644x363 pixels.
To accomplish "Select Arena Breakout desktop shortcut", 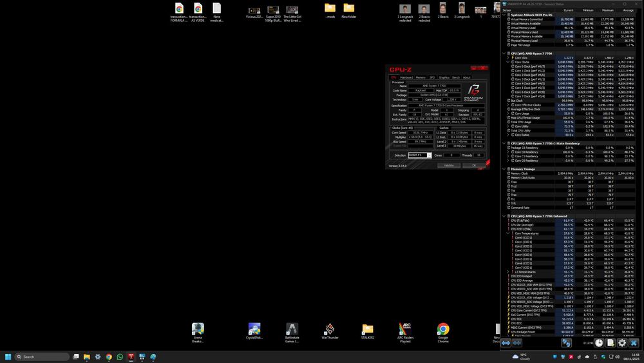I will [x=198, y=333].
